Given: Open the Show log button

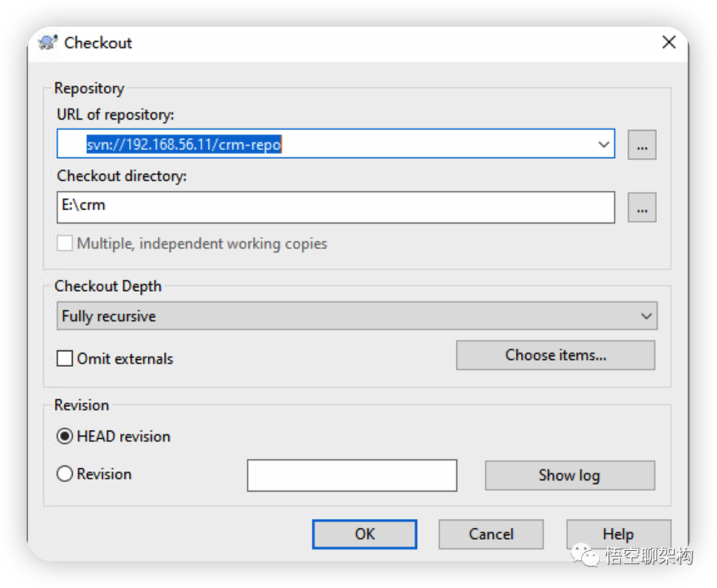Looking at the screenshot, I should coord(570,475).
